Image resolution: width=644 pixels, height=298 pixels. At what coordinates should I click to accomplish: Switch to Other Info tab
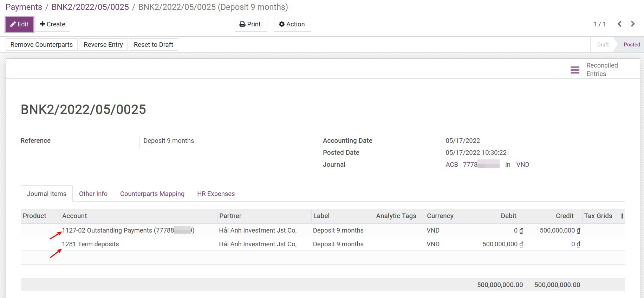coord(93,194)
